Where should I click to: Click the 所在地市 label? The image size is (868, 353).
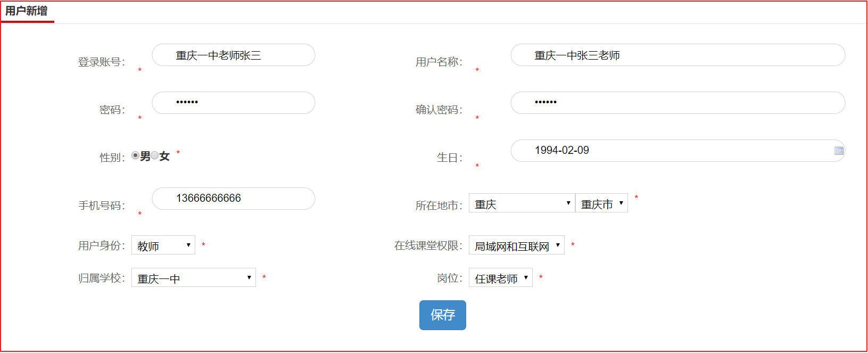(439, 206)
